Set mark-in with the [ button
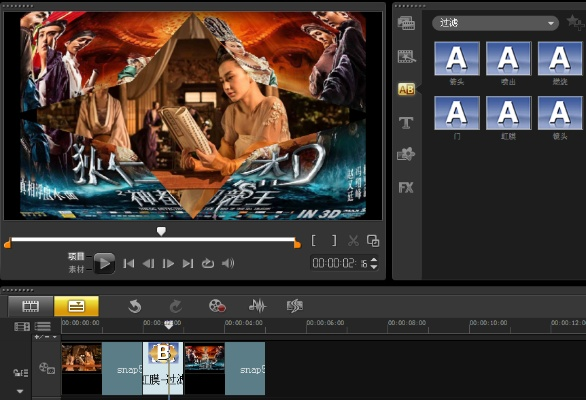This screenshot has width=586, height=400. click(314, 241)
